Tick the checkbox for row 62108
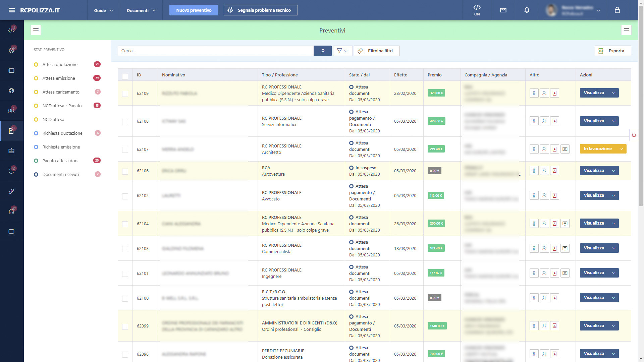Viewport: 644px width, 362px height. coord(125,122)
